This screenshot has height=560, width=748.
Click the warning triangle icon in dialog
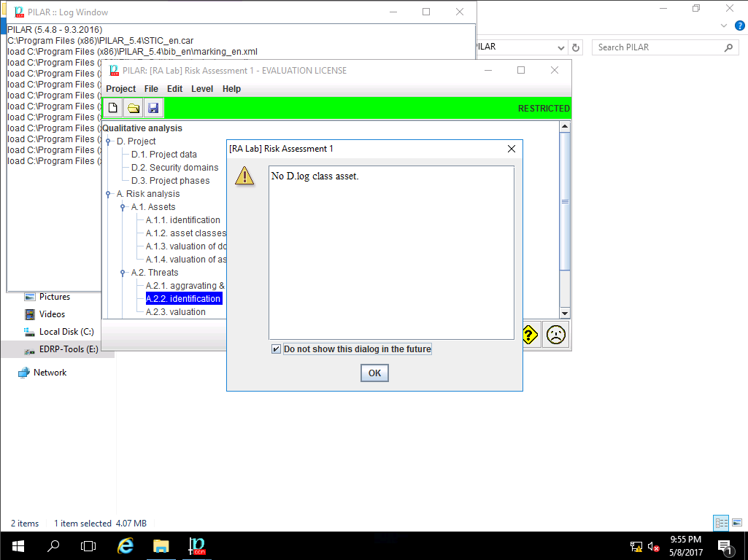(244, 176)
